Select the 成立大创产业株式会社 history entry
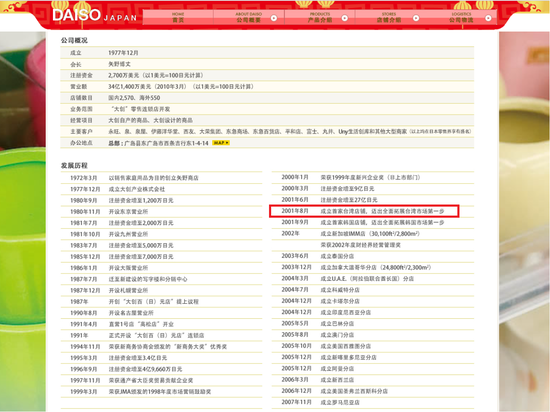 point(137,189)
